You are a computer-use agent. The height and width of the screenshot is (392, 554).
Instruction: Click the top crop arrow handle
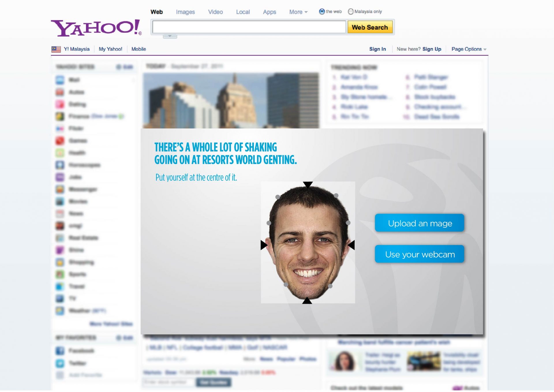pyautogui.click(x=308, y=185)
